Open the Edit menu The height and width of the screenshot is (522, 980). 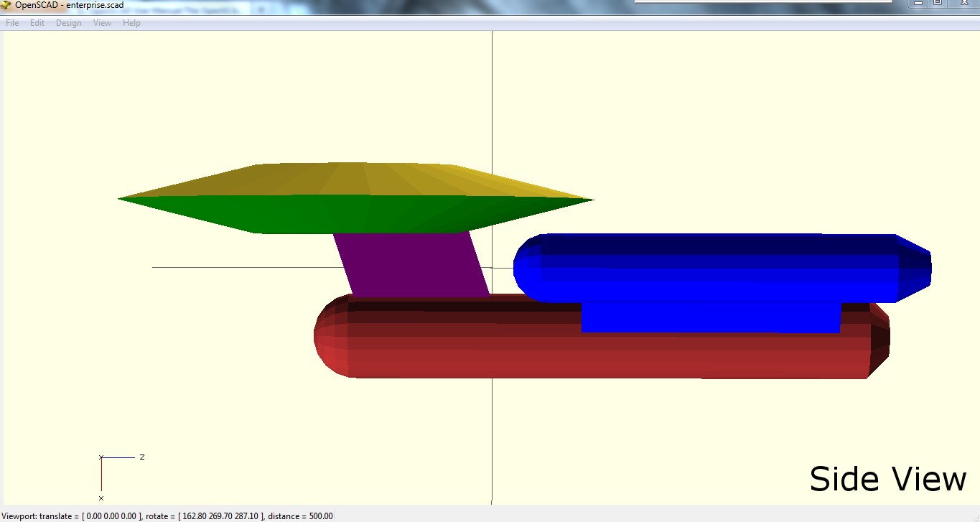[37, 22]
